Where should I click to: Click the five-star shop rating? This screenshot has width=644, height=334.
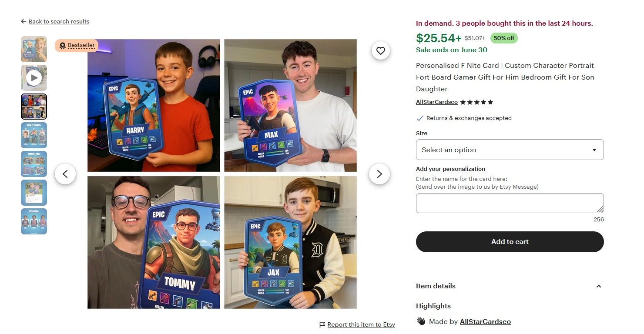[x=477, y=102]
